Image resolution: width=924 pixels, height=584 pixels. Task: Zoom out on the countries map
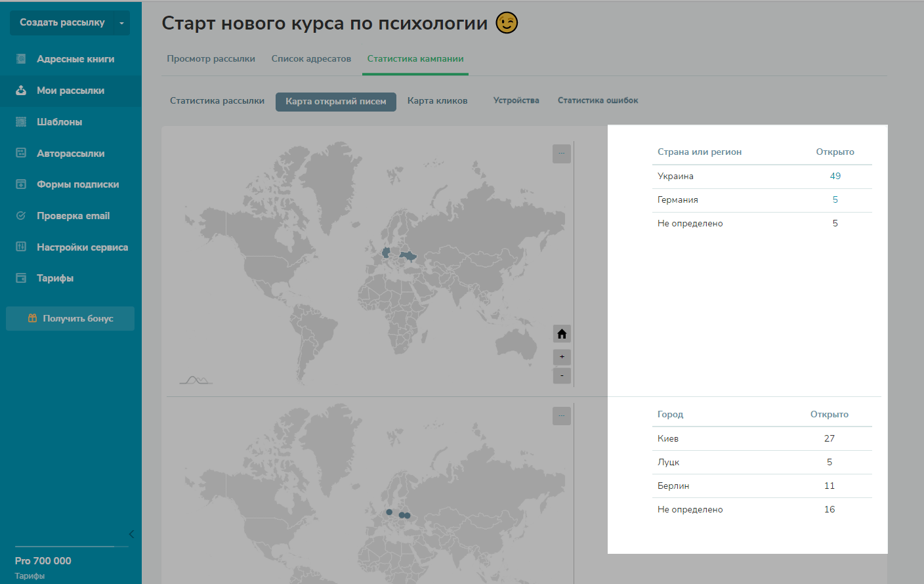pos(562,376)
